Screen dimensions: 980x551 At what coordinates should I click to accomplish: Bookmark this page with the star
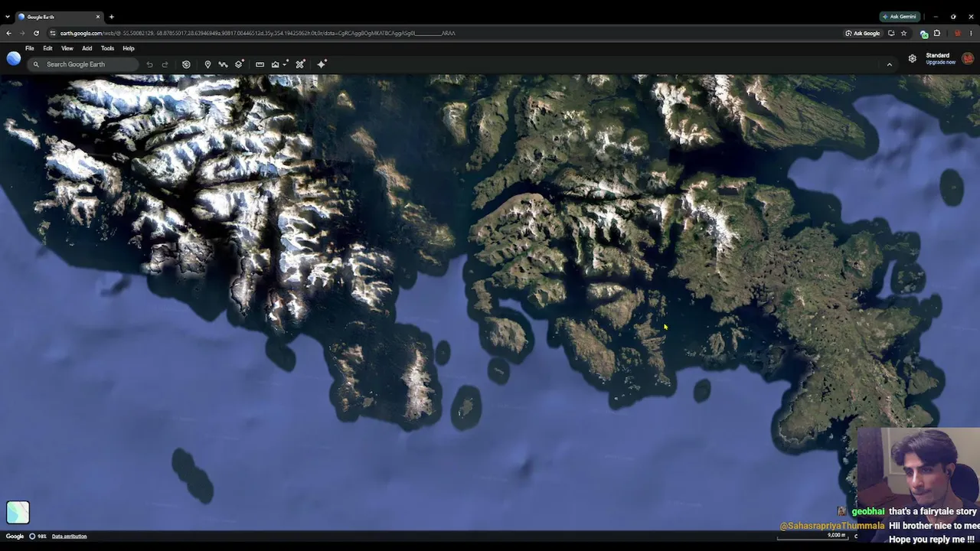[903, 33]
